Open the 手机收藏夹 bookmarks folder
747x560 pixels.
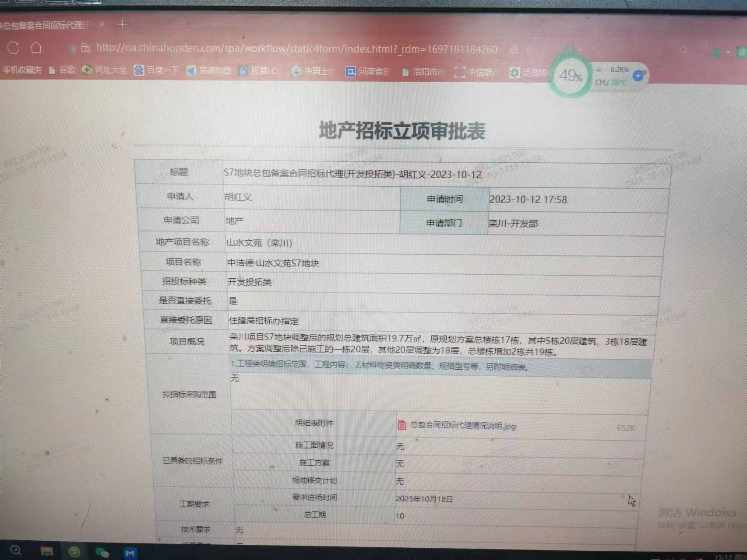22,70
